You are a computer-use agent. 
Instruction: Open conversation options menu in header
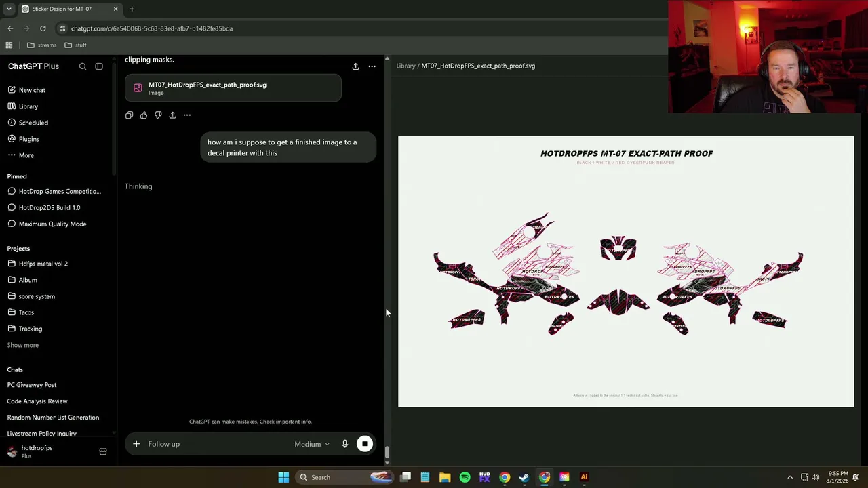coord(372,66)
